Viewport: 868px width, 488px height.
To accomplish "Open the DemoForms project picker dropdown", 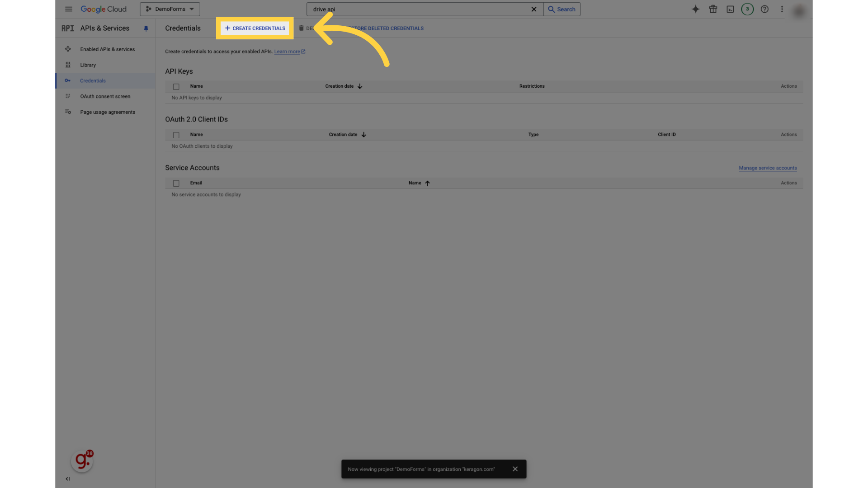I will pyautogui.click(x=170, y=9).
